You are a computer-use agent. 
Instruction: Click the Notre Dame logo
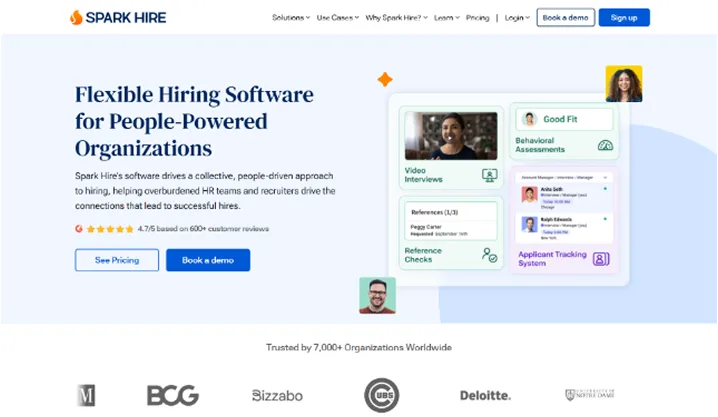coord(590,395)
